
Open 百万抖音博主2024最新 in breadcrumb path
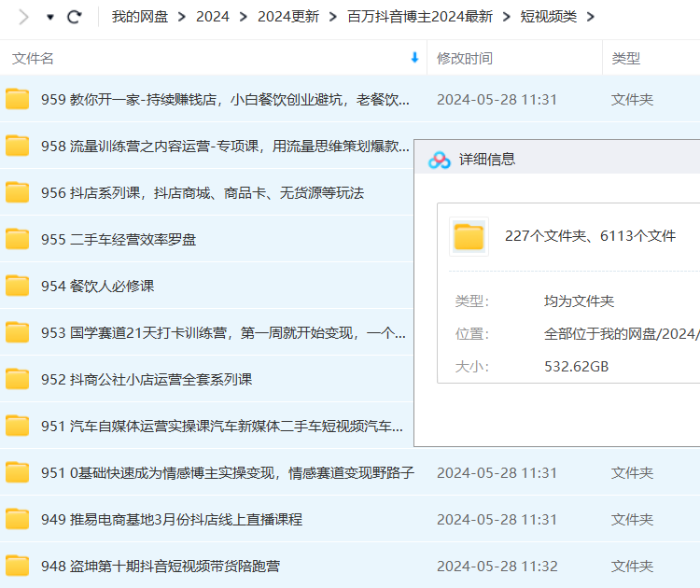[x=419, y=17]
